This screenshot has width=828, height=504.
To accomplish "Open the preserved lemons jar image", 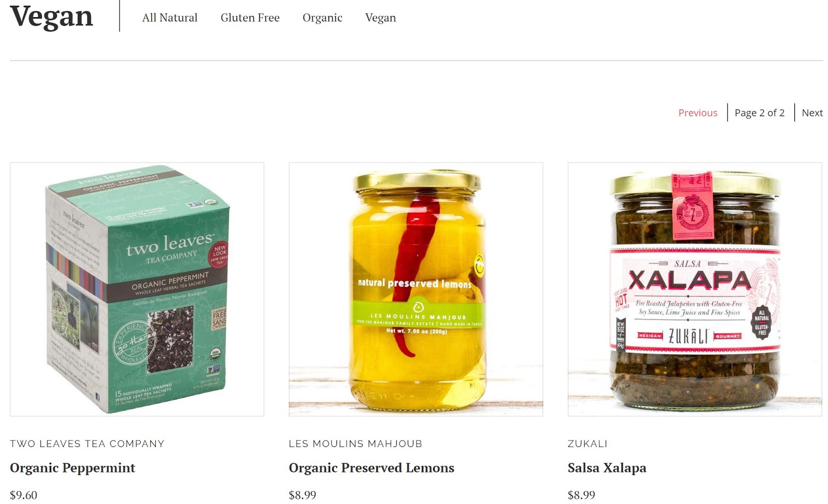I will (x=416, y=289).
